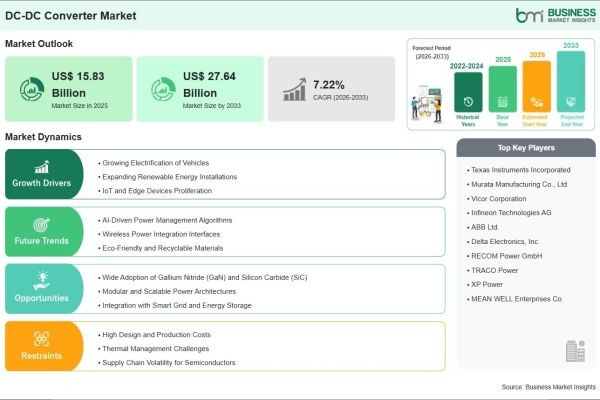Click the Future Trends target icon
600x400 pixels.
[41, 225]
